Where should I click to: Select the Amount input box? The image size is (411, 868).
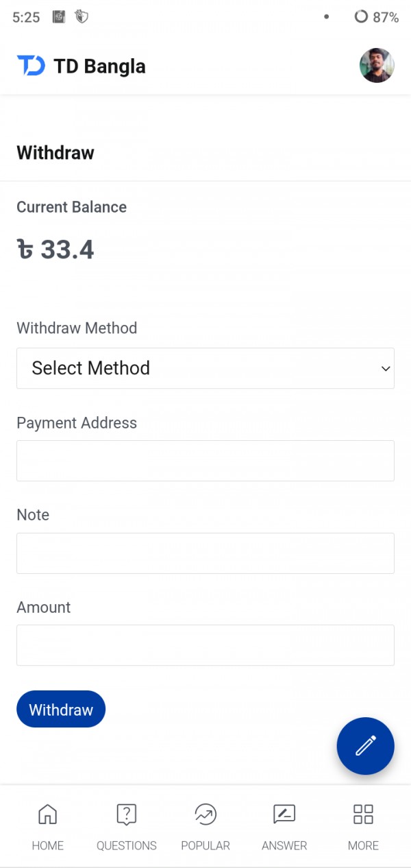click(206, 645)
